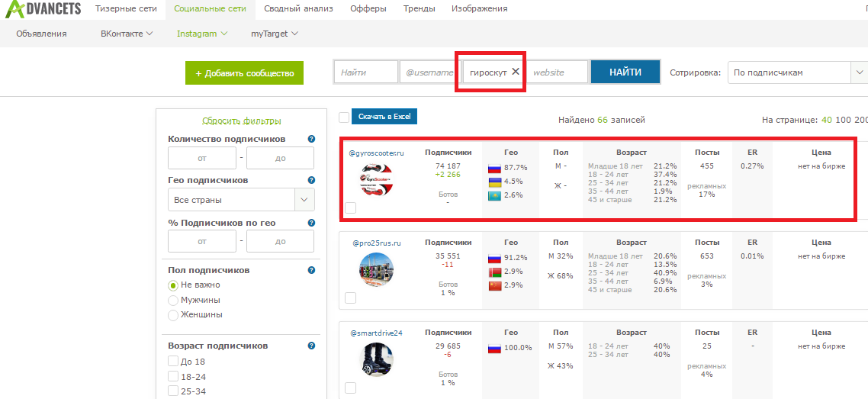Open the Сводный анализ tab
This screenshot has height=399, width=868.
(298, 9)
